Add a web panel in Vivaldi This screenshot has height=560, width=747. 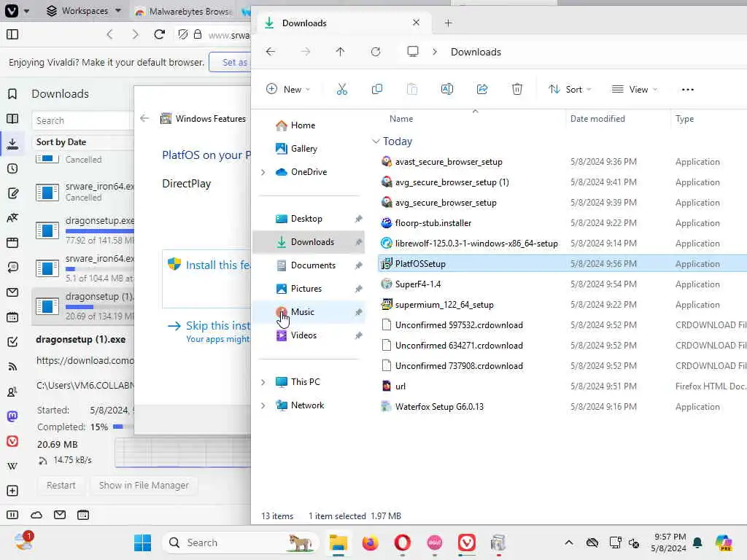[13, 491]
